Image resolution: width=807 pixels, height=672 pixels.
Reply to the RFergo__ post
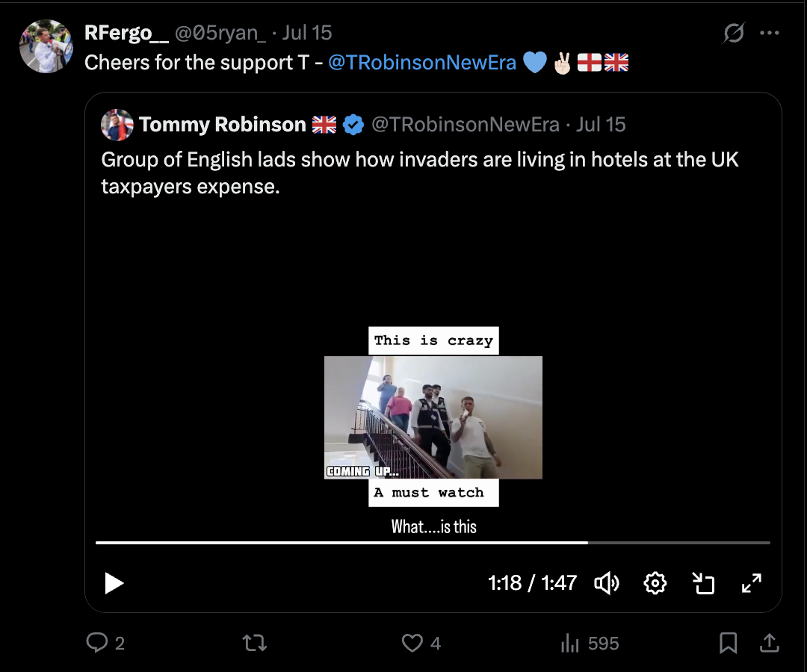point(98,643)
